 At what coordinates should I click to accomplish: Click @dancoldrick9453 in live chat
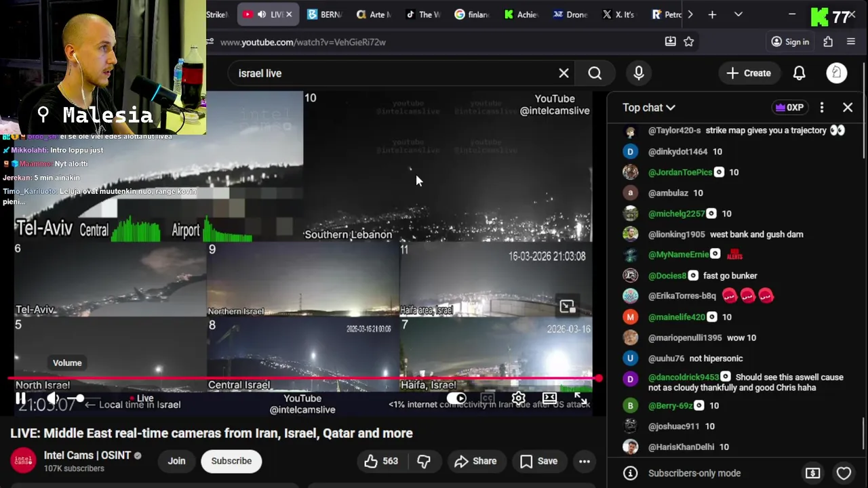(684, 377)
